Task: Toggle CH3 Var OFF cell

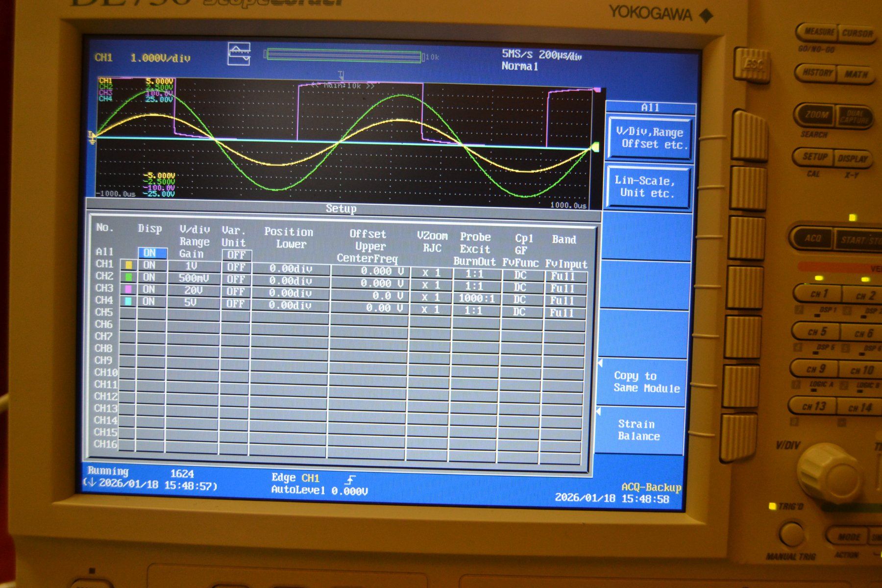Action: tap(236, 292)
